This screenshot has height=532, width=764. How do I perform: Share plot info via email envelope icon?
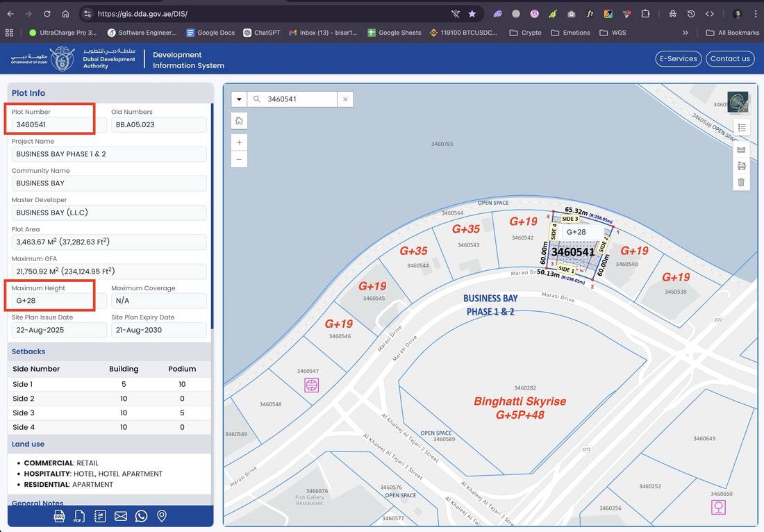pos(121,516)
